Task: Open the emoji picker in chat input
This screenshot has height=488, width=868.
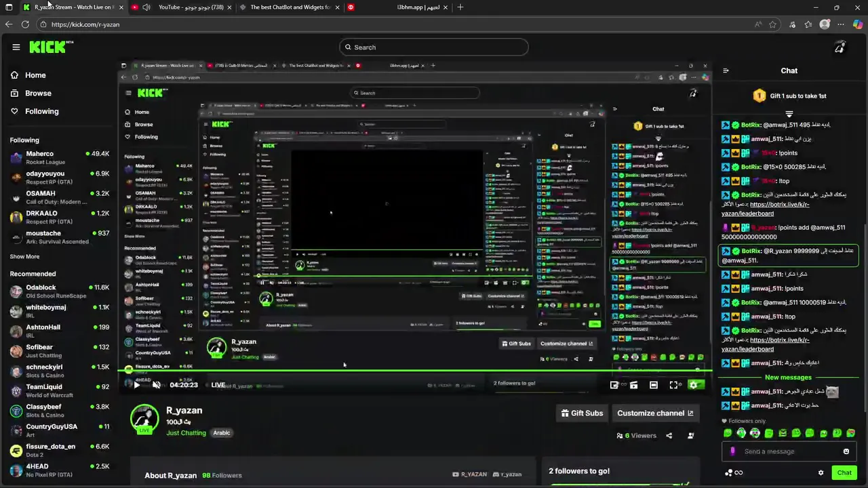Action: (x=846, y=451)
